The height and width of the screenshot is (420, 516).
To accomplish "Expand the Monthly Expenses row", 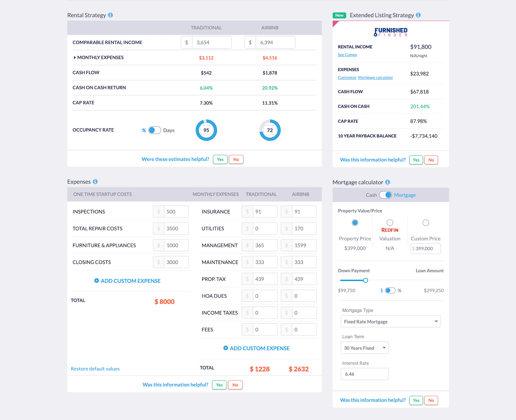I will click(x=75, y=58).
